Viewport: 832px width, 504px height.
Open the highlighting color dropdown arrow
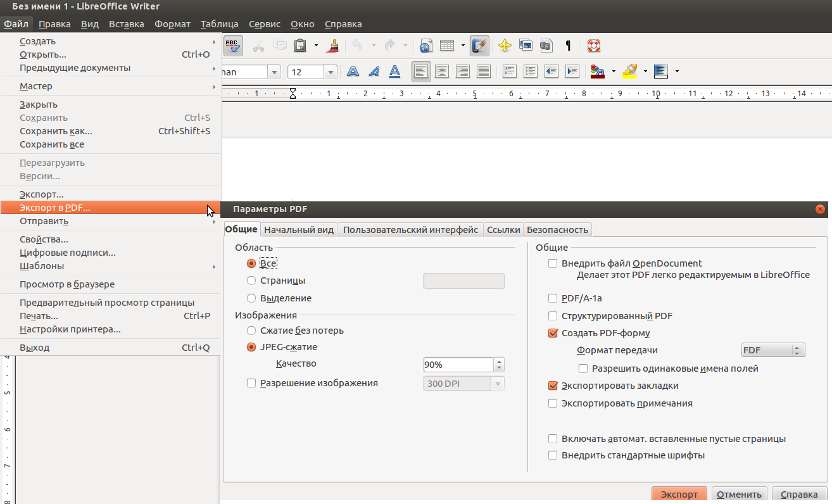[x=645, y=72]
